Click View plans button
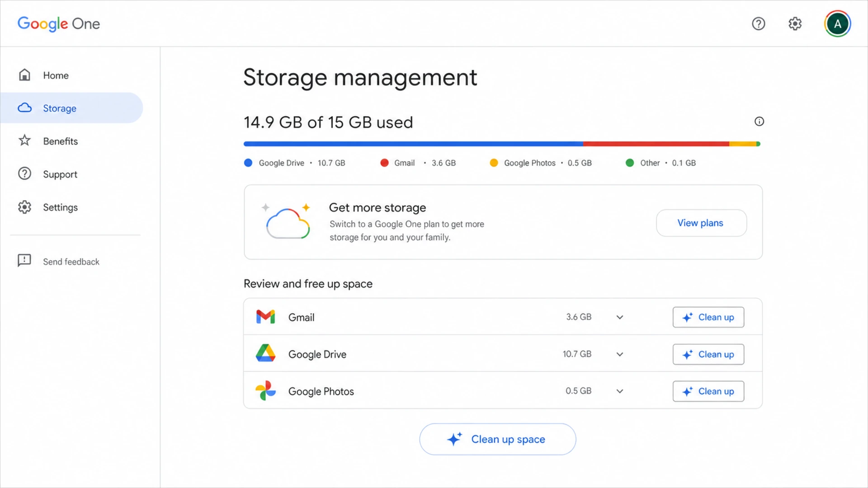Screen dimensions: 868x488 pos(701,223)
